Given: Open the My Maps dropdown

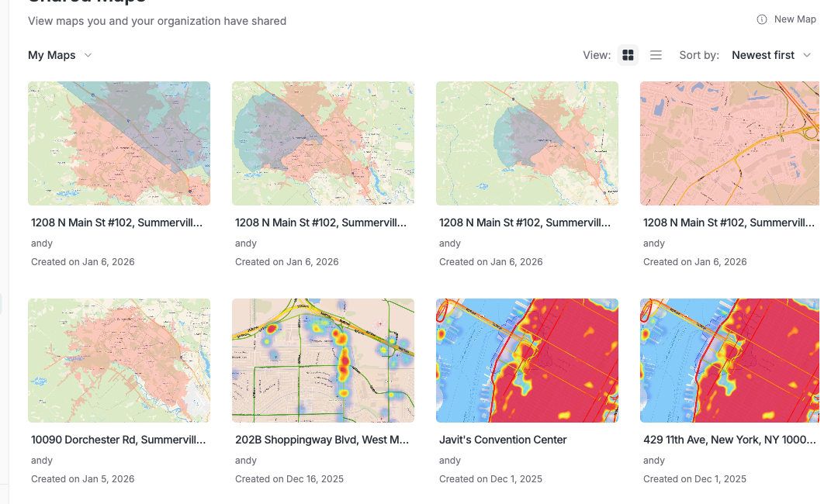Looking at the screenshot, I should click(x=60, y=55).
